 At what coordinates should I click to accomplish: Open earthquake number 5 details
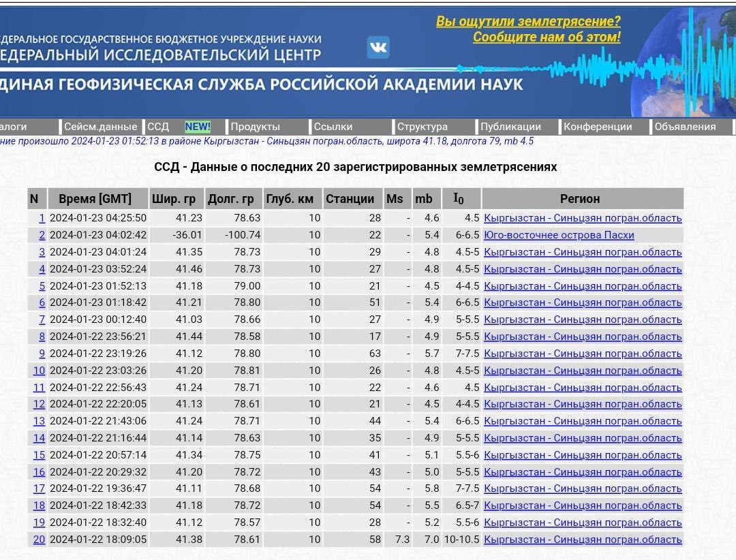[x=42, y=286]
